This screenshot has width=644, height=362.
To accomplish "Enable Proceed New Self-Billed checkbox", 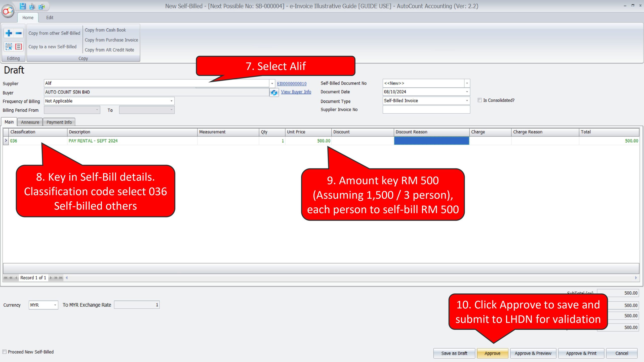I will coord(5,352).
